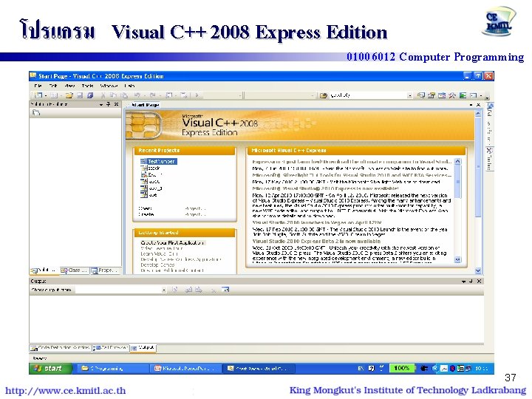Open the New Project icon dropdown arrow
The height and width of the screenshot is (399, 532).
pos(46,95)
